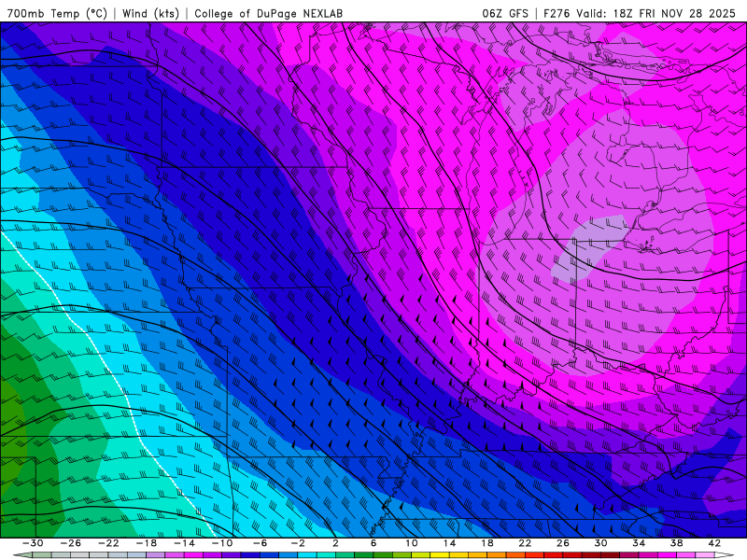Click the "700mb Temp (°C)" title text
Viewport: 747px width, 560px height.
57,13
